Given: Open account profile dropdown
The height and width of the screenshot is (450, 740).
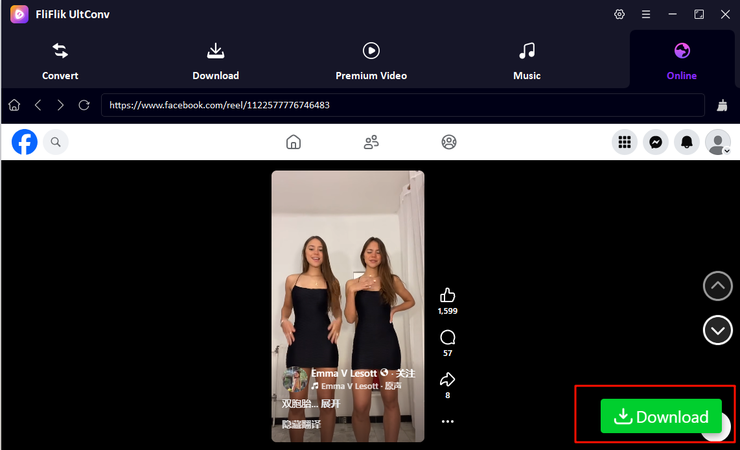Looking at the screenshot, I should click(x=718, y=142).
